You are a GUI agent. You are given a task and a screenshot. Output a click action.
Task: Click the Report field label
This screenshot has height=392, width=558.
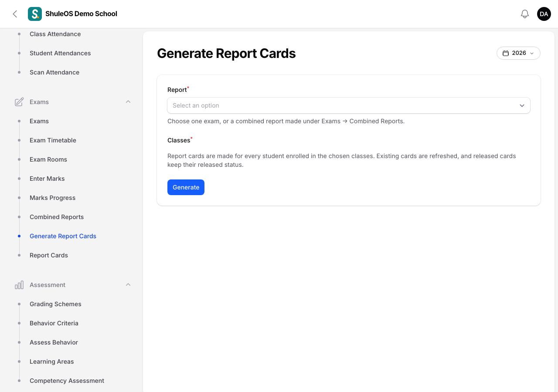click(177, 90)
